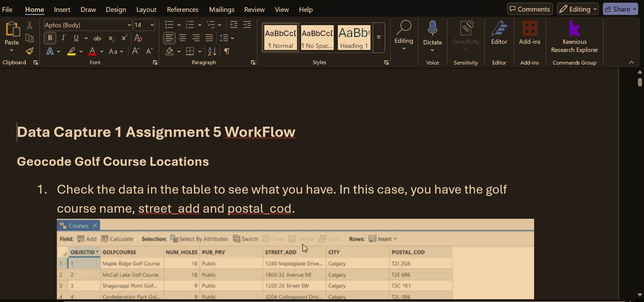Decrease font size with shrink icon
644x302 pixels.
pyautogui.click(x=149, y=51)
